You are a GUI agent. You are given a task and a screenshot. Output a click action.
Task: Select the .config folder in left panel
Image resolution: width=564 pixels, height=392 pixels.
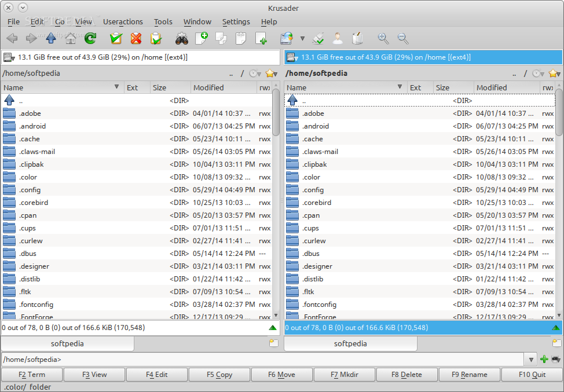click(30, 190)
